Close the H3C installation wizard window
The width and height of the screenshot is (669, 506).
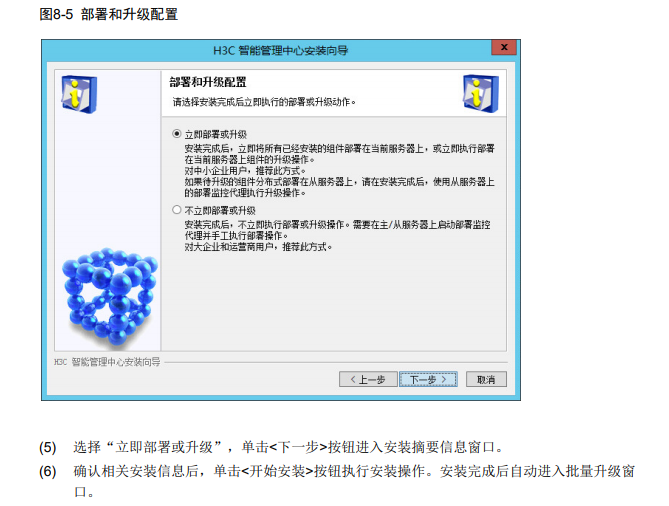(x=504, y=47)
